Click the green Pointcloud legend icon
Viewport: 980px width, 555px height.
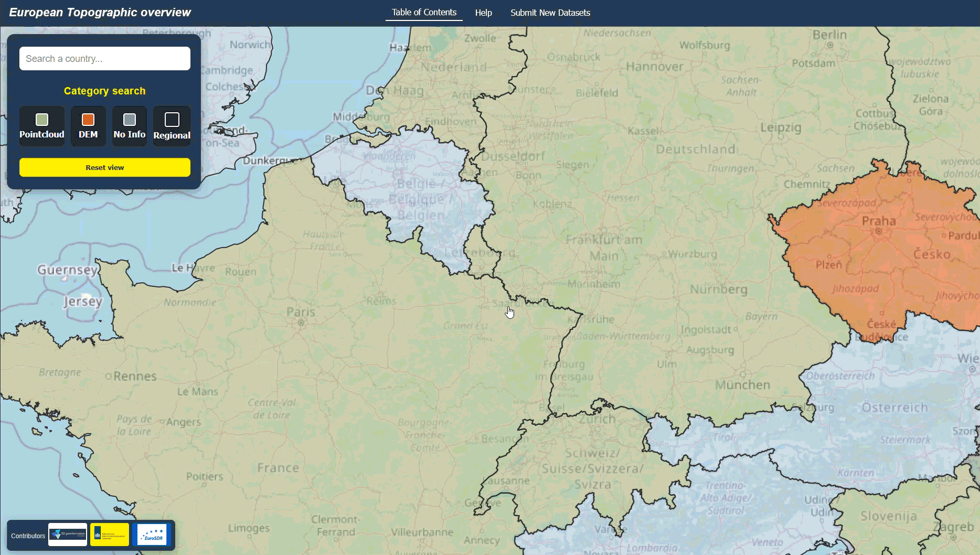coord(41,120)
